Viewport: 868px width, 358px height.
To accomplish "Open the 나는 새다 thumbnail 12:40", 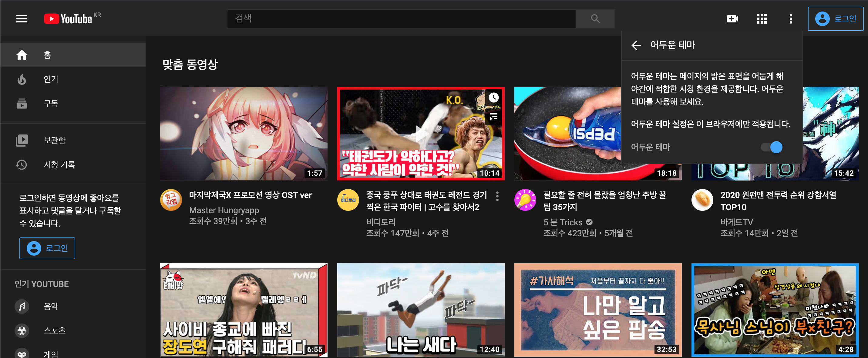I will point(421,310).
